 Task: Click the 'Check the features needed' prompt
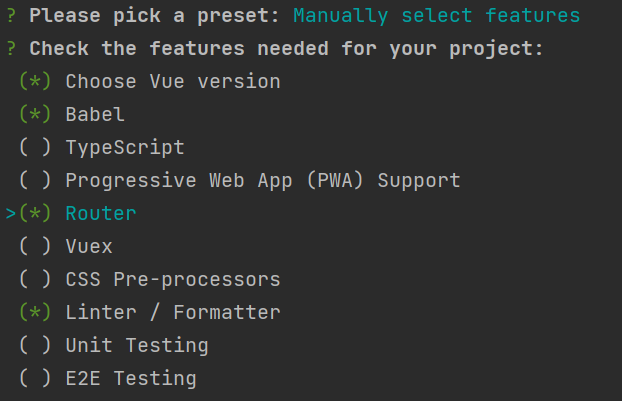(x=286, y=49)
